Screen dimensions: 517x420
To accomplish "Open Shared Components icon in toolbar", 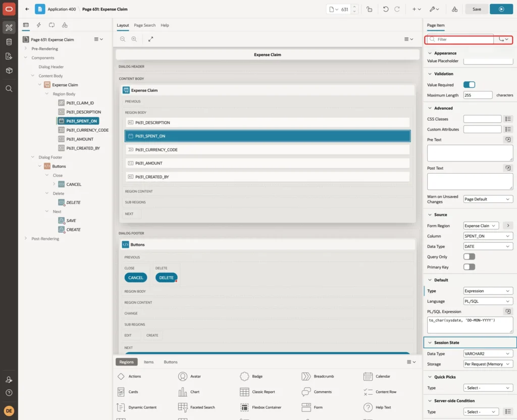I will (x=454, y=9).
